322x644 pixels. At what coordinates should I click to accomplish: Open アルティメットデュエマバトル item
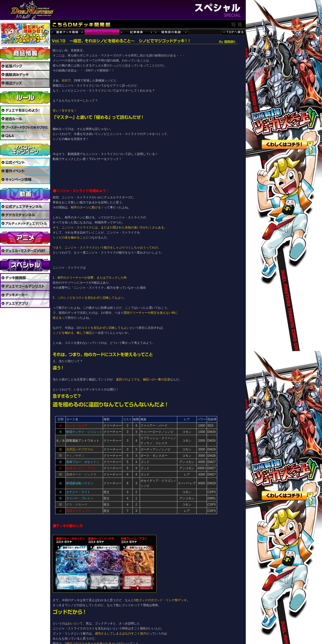tap(25, 223)
